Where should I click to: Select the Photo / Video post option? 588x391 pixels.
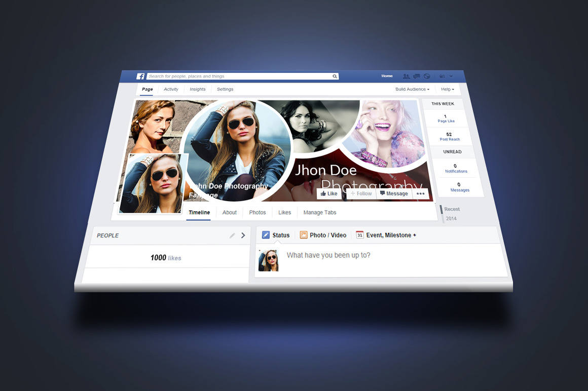pyautogui.click(x=323, y=235)
